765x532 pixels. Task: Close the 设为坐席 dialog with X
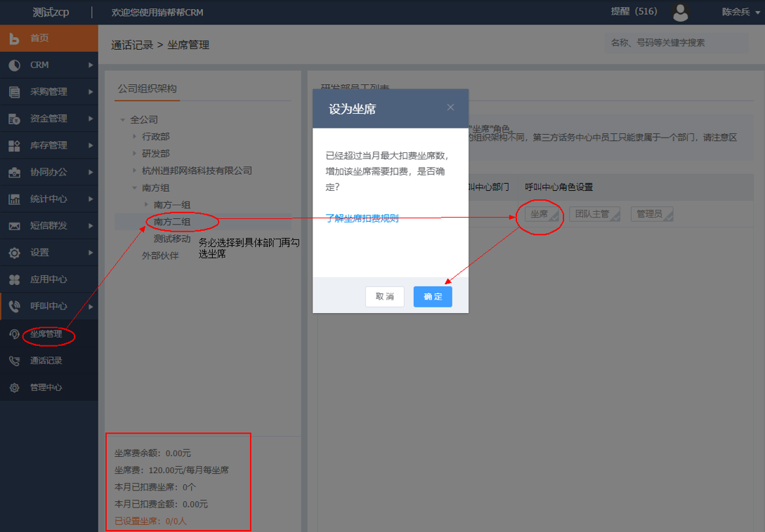click(450, 107)
